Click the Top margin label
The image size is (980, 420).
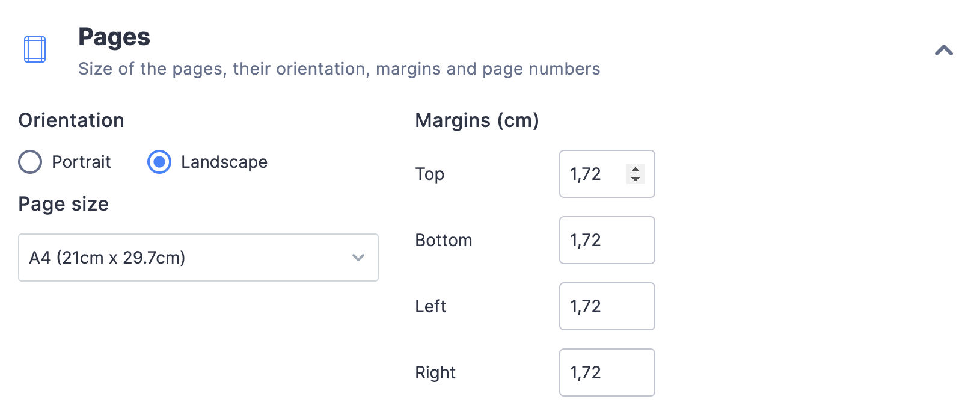tap(429, 174)
